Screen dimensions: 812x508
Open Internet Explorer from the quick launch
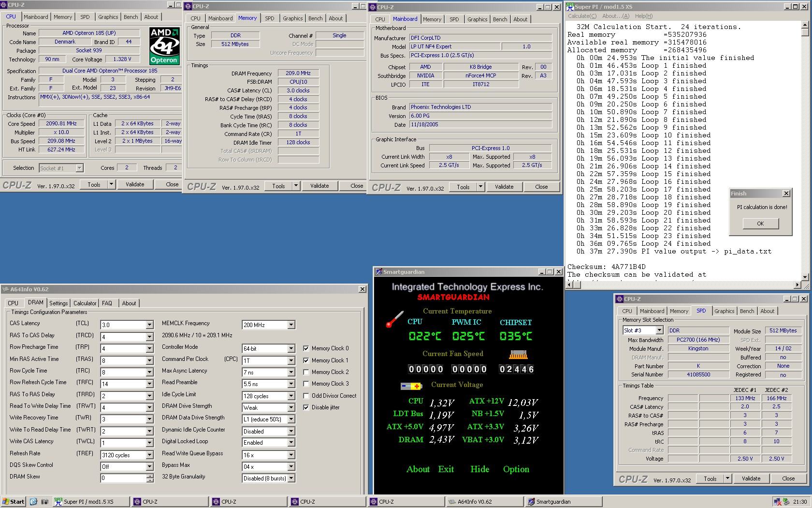33,502
